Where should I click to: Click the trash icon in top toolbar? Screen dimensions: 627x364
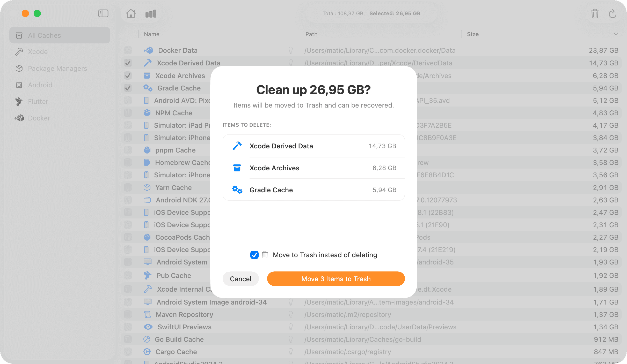[595, 13]
